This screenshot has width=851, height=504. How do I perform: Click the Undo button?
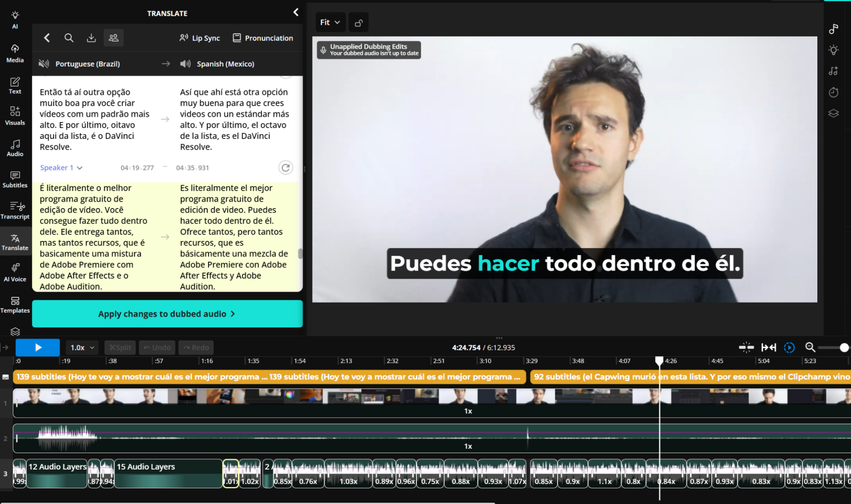(x=157, y=347)
